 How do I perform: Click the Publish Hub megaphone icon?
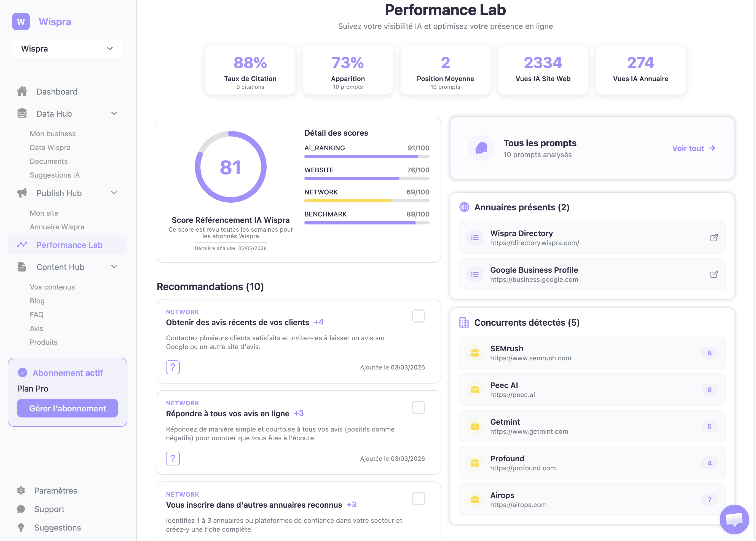[x=22, y=193]
